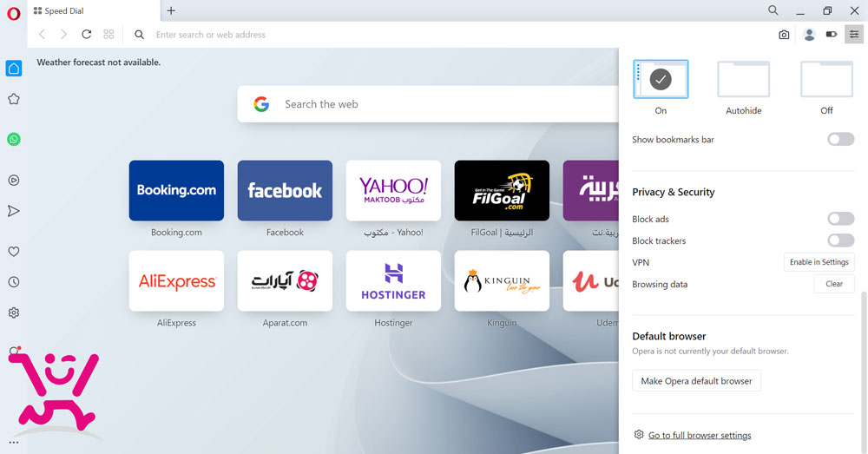Enable the Block trackers switch
868x454 pixels.
click(x=841, y=240)
